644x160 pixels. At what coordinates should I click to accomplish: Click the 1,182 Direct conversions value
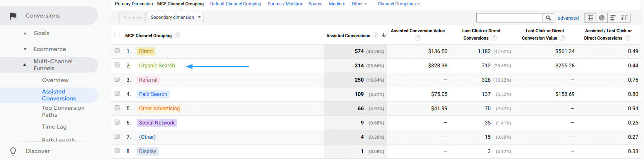(x=484, y=51)
